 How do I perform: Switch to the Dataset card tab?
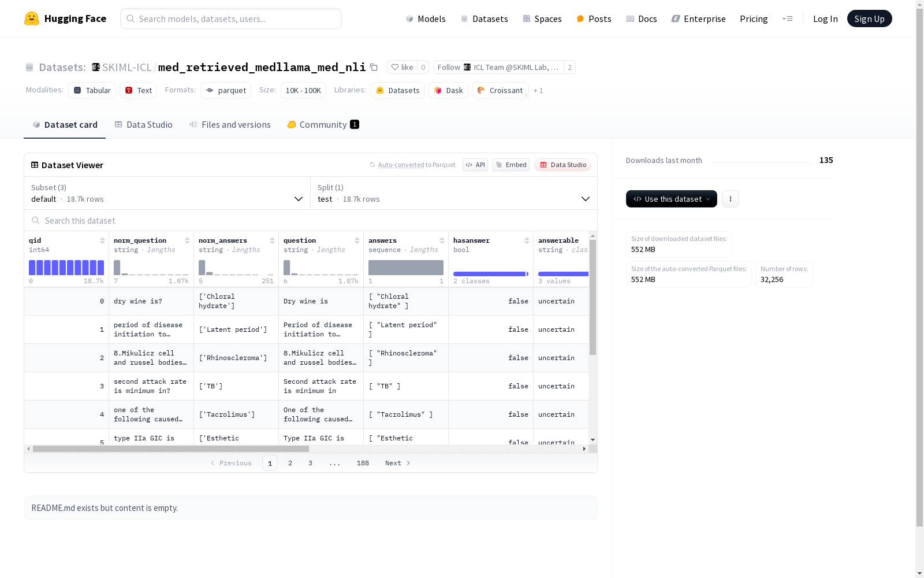coord(65,125)
